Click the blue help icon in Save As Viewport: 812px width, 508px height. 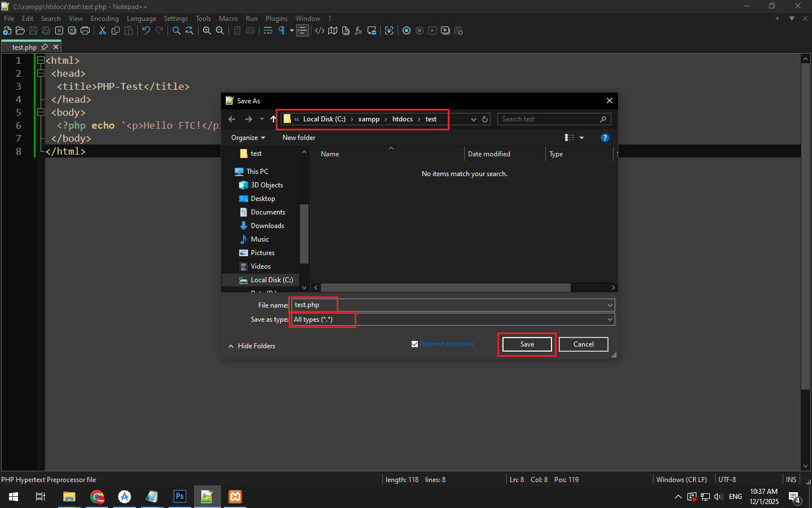(605, 138)
